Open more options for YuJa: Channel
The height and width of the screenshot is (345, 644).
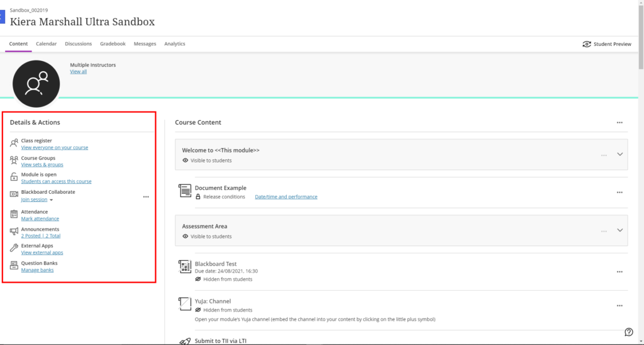619,305
